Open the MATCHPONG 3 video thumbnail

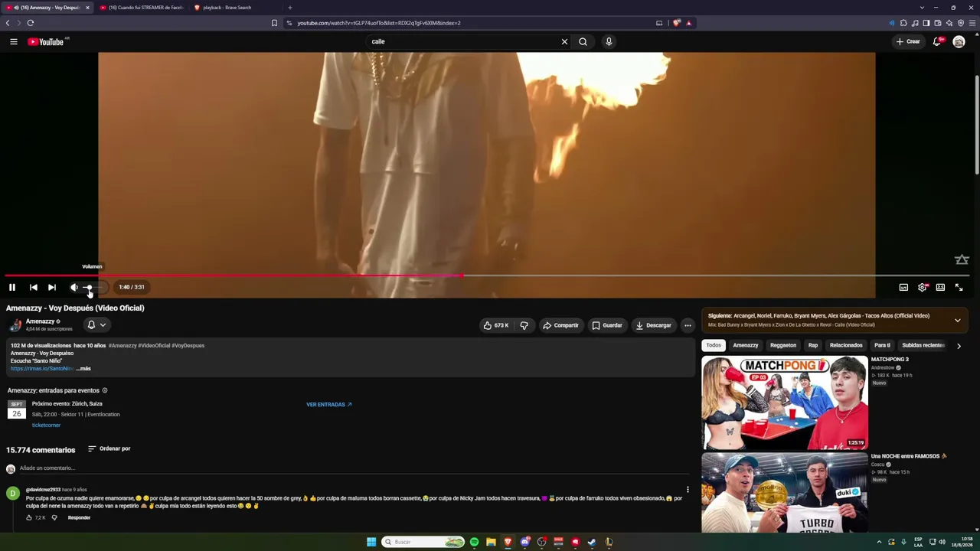[785, 403]
